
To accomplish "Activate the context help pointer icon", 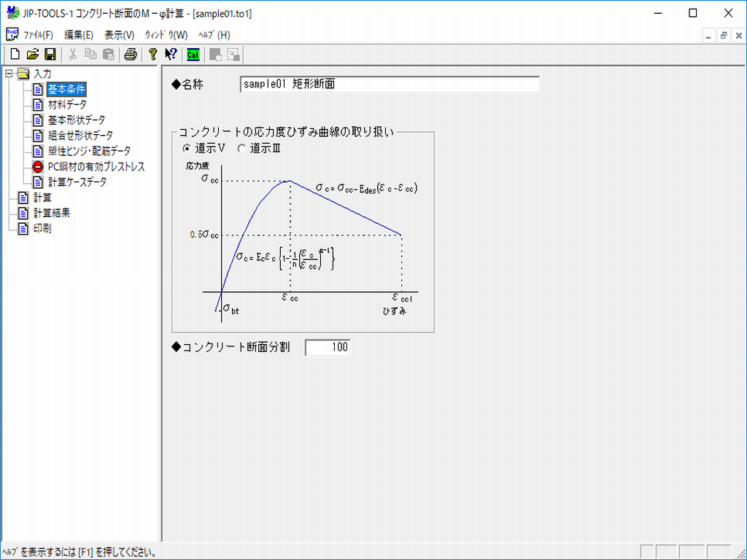I will click(x=171, y=54).
